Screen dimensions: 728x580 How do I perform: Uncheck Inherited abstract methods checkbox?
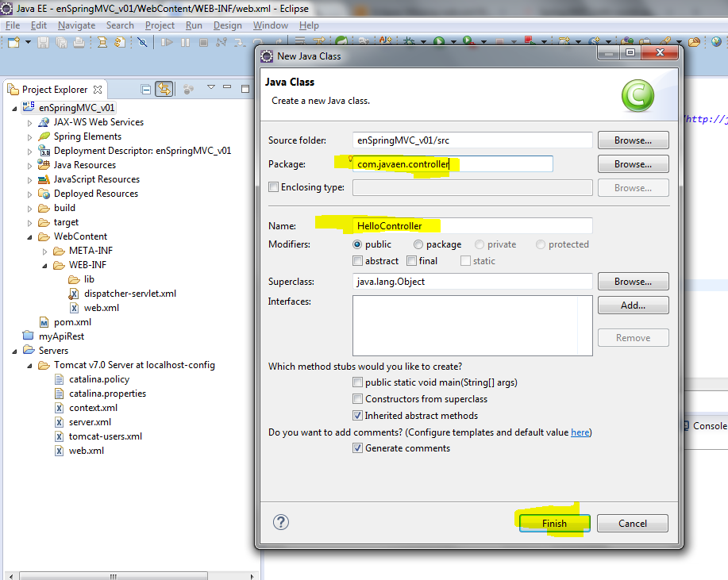[x=357, y=416]
